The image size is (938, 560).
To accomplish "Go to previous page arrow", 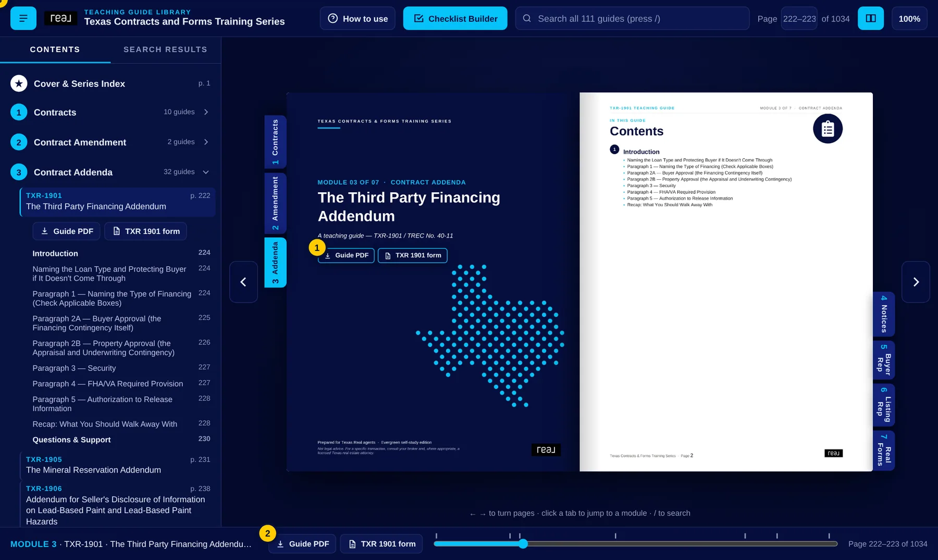I will click(x=243, y=282).
